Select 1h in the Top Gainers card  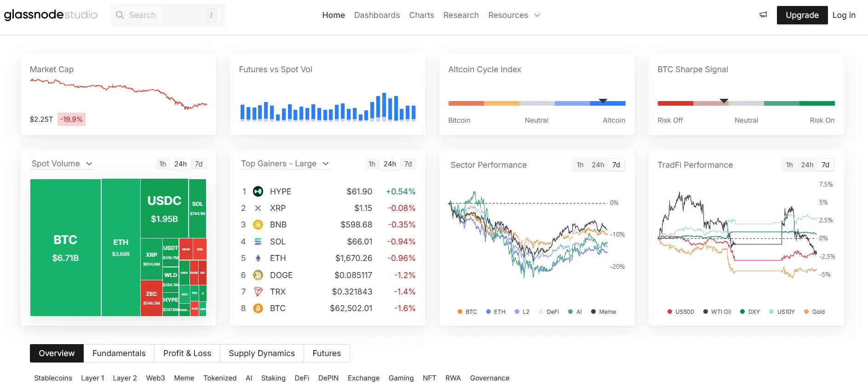click(x=372, y=164)
